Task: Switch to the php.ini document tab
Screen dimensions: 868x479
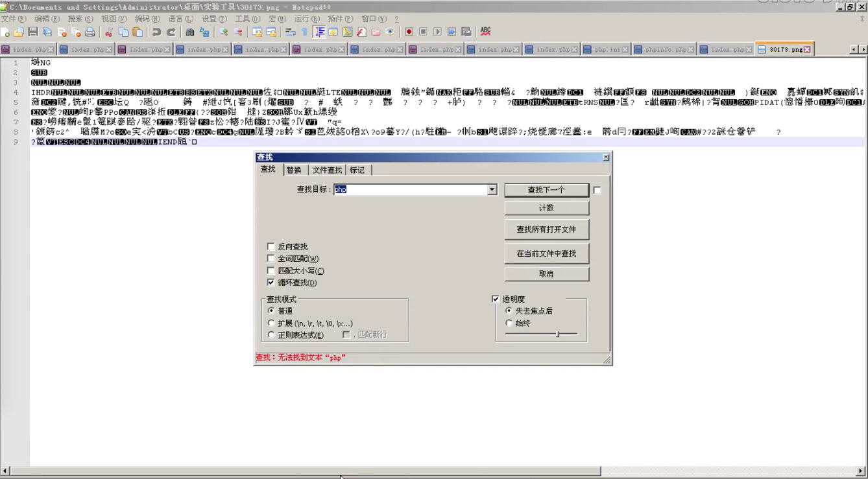Action: point(606,50)
